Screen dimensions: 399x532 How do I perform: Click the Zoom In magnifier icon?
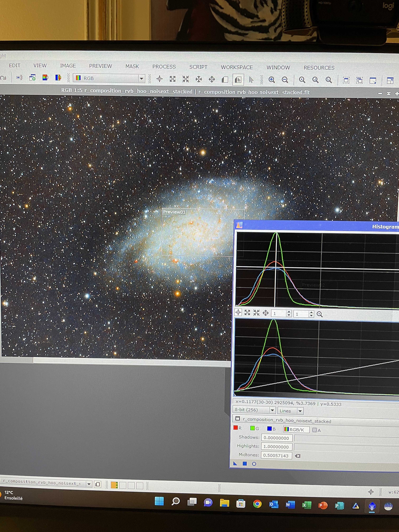click(x=272, y=80)
